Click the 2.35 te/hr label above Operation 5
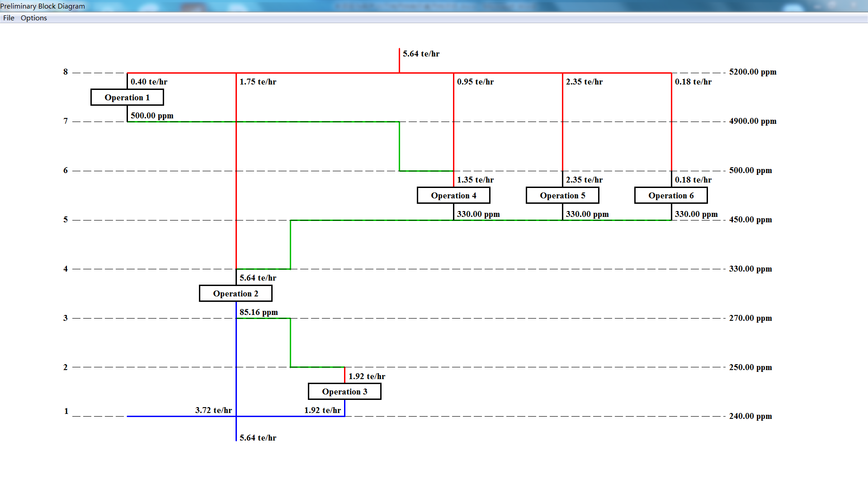 [584, 180]
